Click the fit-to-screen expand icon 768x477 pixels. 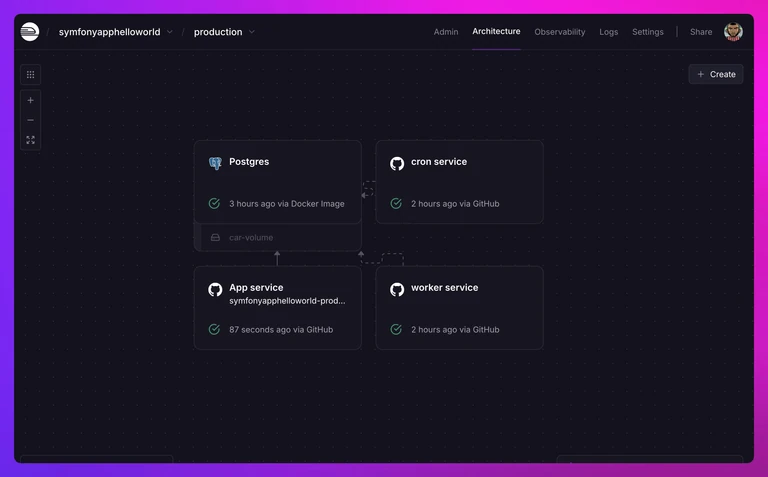30,140
